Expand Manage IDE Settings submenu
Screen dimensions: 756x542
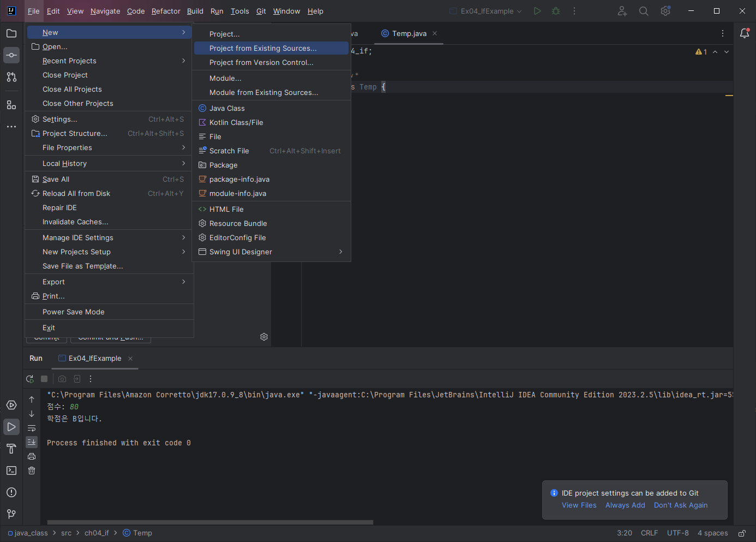pyautogui.click(x=109, y=238)
